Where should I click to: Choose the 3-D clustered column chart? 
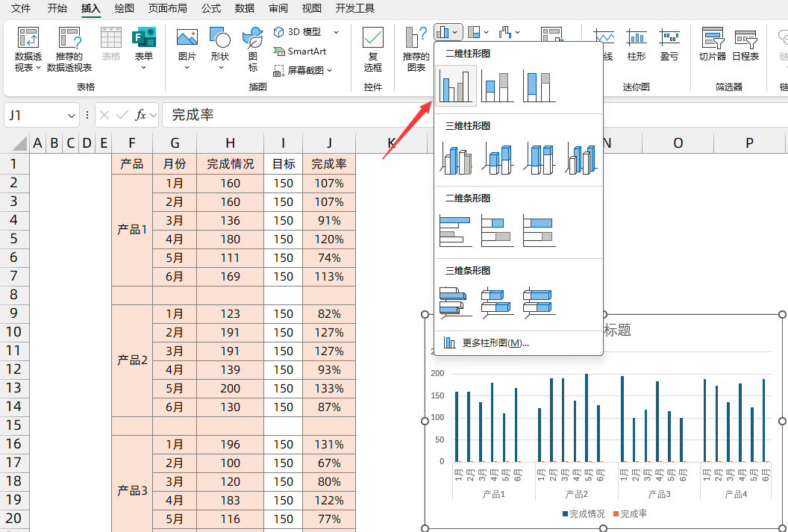[456, 158]
